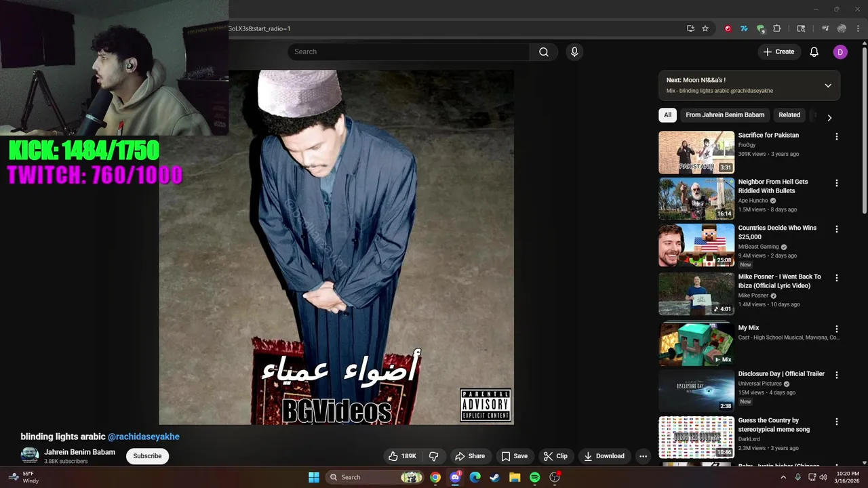This screenshot has width=868, height=488.
Task: Click the Create button
Action: coord(778,52)
